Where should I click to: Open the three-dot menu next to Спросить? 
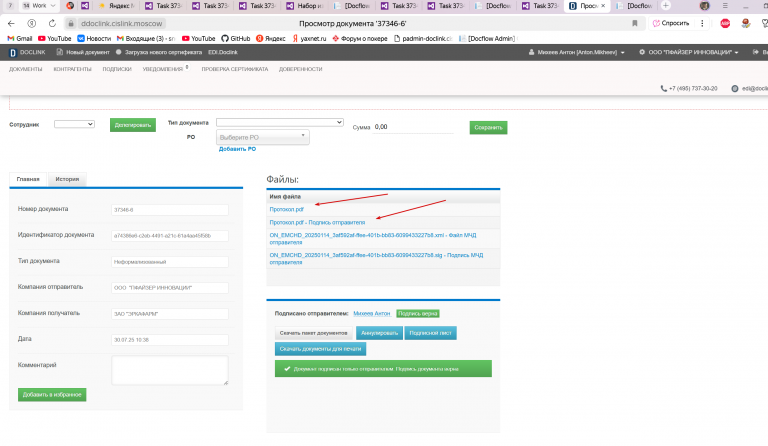[x=702, y=23]
